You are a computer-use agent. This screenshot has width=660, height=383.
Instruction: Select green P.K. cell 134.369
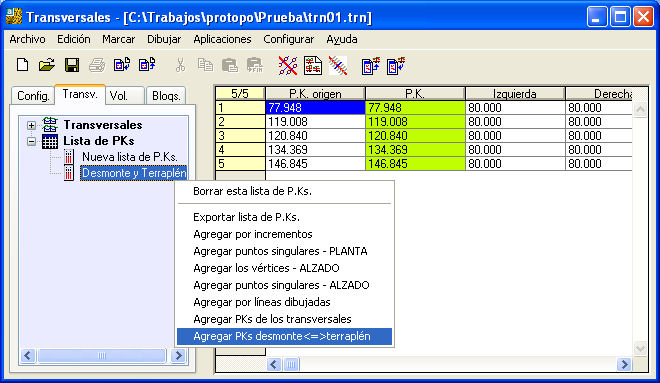click(415, 150)
